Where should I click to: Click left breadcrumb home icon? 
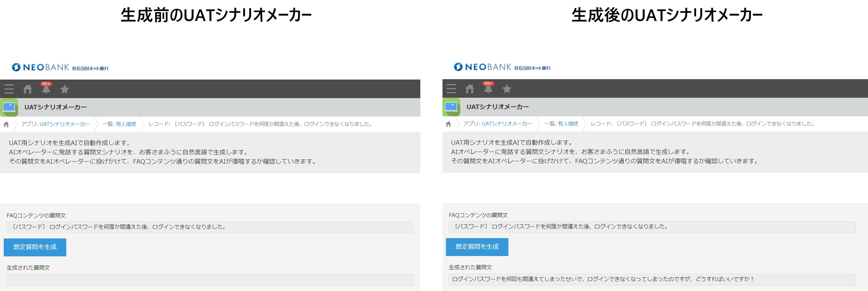[6, 125]
